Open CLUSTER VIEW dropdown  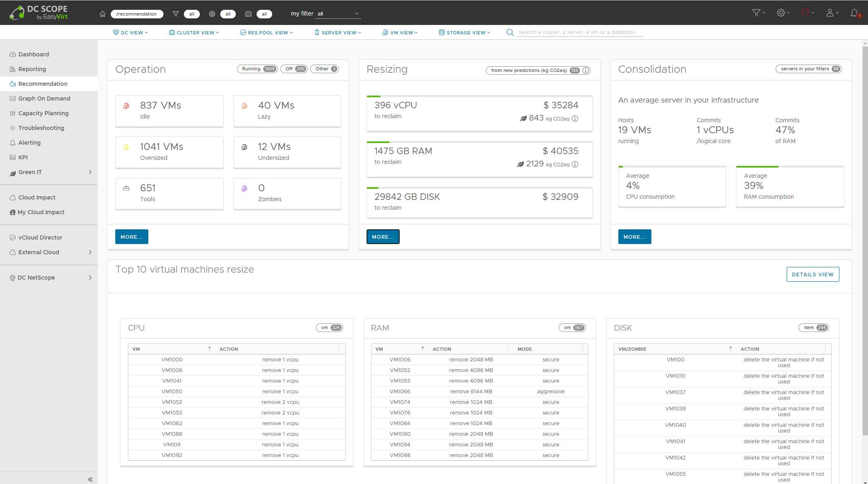[194, 32]
